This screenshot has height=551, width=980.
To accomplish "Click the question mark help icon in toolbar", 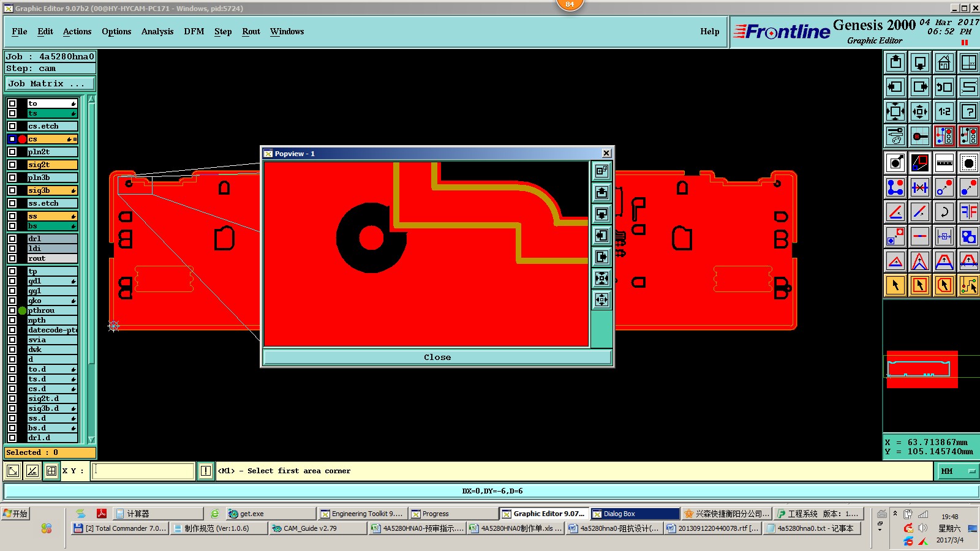I will [969, 111].
